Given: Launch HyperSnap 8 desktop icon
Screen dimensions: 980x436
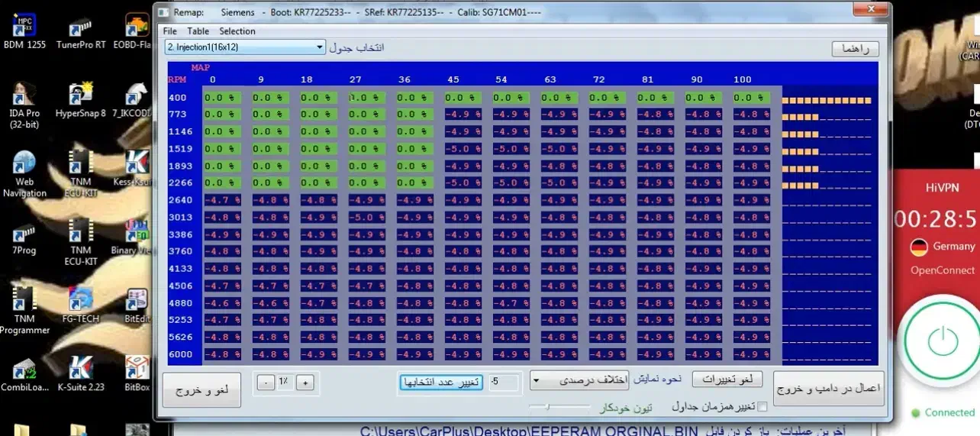Looking at the screenshot, I should pos(80,97).
